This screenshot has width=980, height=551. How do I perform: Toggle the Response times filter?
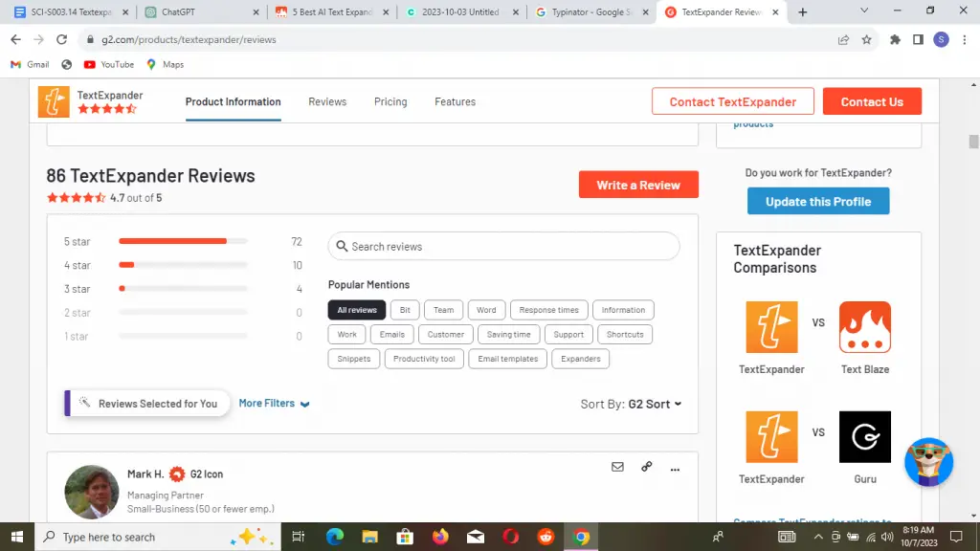(548, 310)
